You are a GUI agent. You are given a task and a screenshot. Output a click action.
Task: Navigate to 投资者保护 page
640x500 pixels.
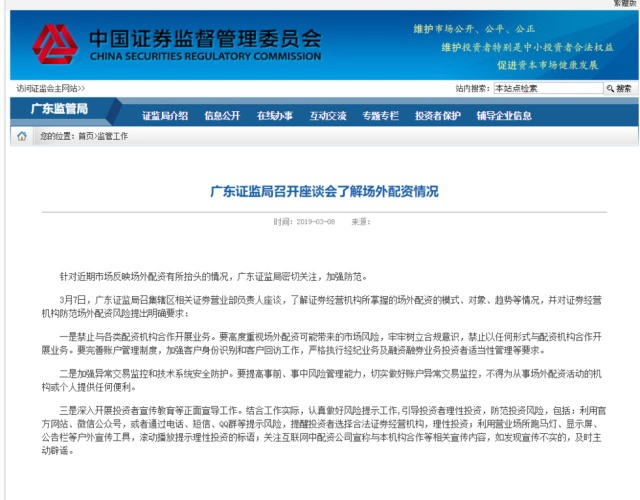coord(438,115)
